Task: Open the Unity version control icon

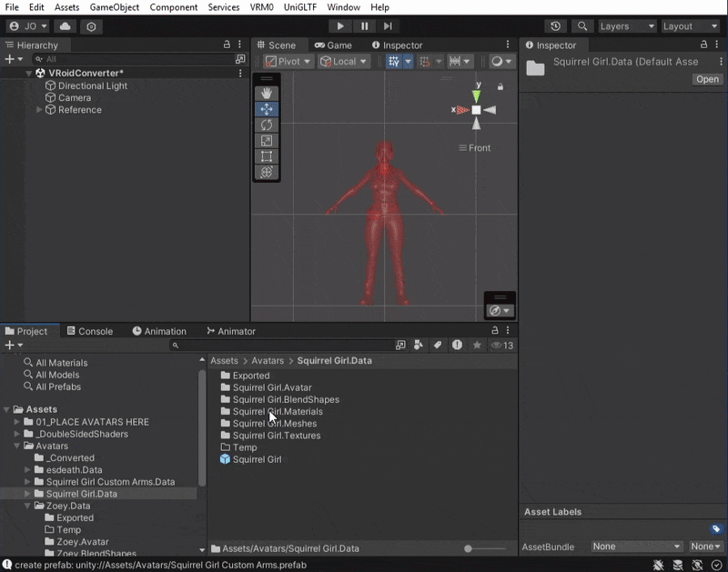Action: click(x=91, y=26)
